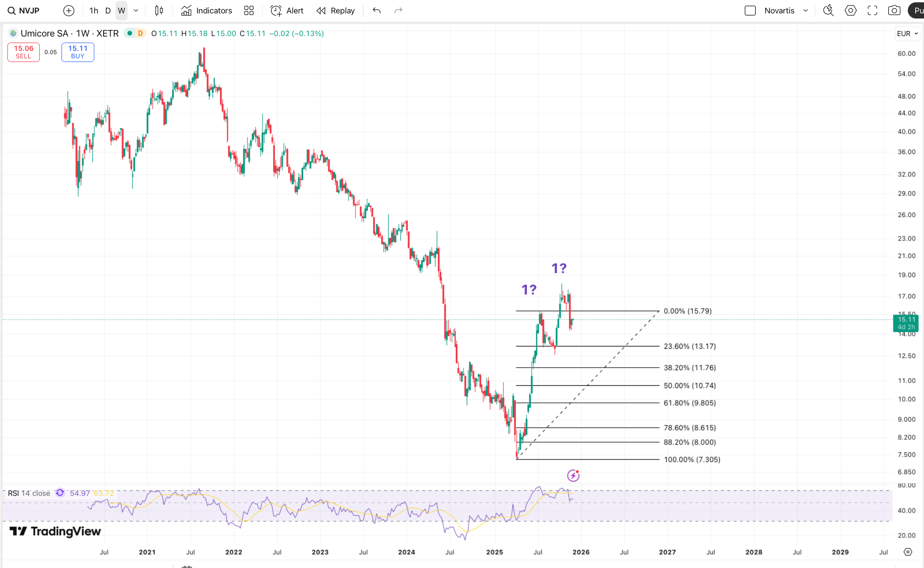Open the Alert creation dialog
This screenshot has height=568, width=924.
287,11
